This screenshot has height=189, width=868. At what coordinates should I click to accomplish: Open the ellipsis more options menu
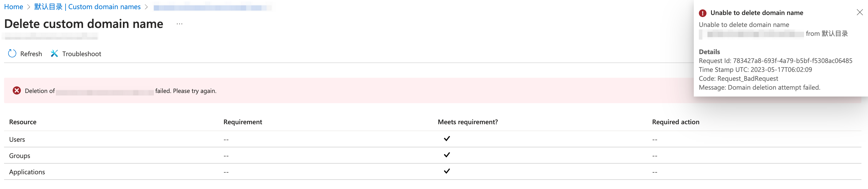[180, 24]
